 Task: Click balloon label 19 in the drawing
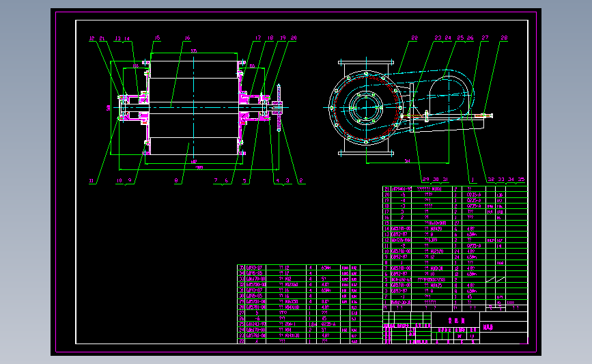click(x=283, y=38)
